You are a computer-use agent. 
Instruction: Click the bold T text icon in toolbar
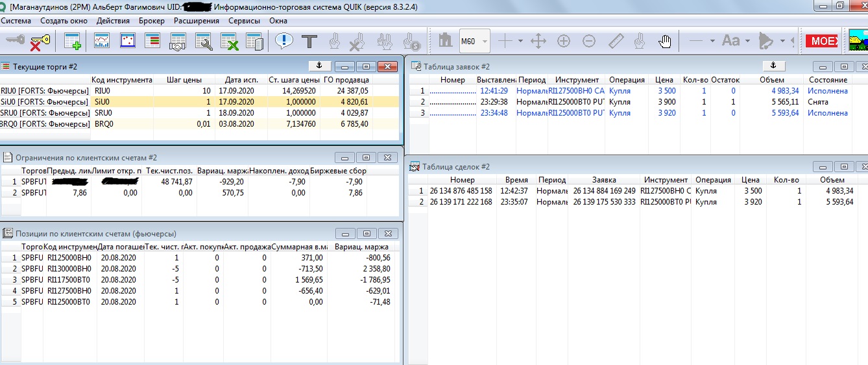309,42
